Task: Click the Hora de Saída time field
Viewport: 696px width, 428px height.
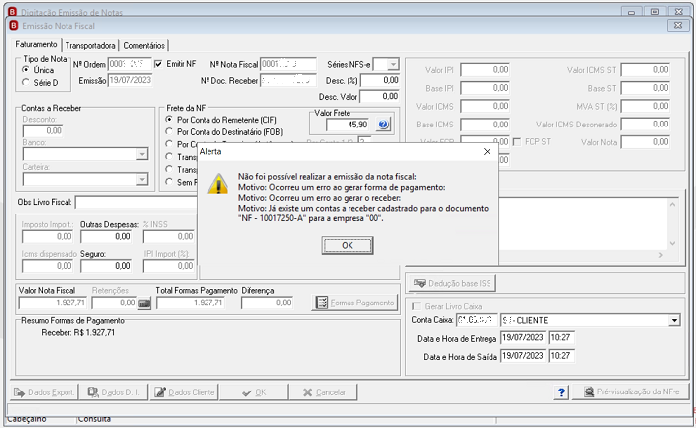Action: pos(562,356)
